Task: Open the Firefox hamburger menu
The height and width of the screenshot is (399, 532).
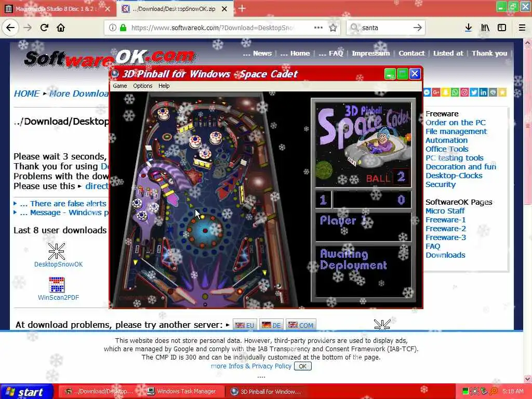Action: (x=522, y=28)
